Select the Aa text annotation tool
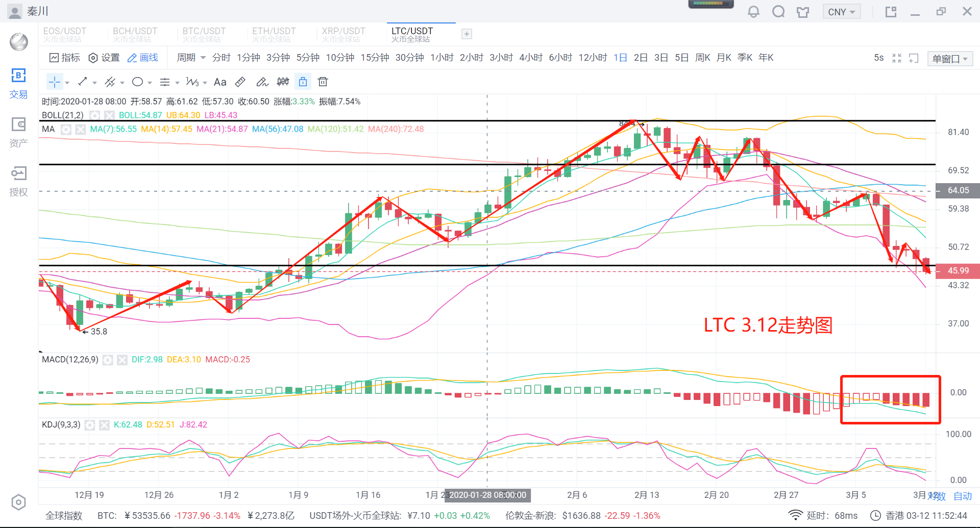This screenshot has width=980, height=528. 220,82
